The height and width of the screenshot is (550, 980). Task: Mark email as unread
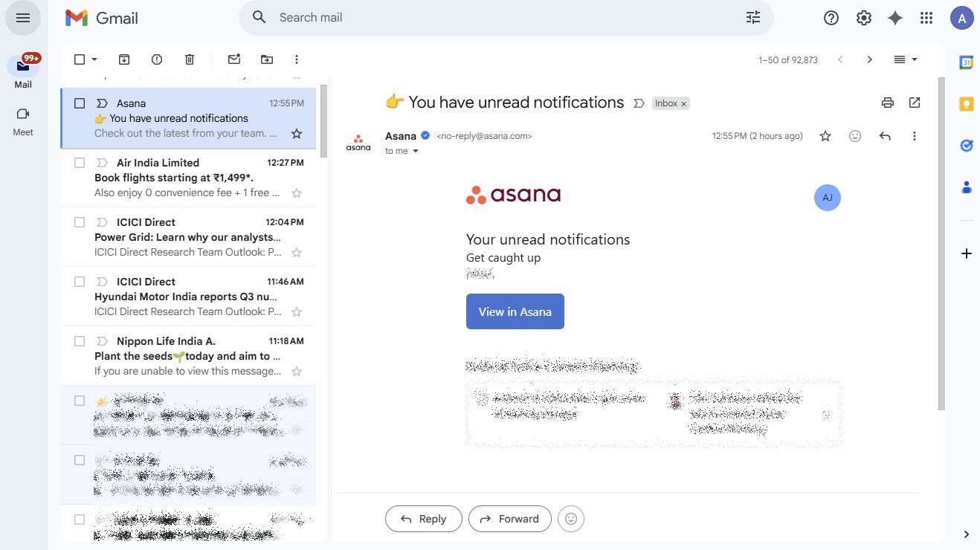click(x=234, y=59)
